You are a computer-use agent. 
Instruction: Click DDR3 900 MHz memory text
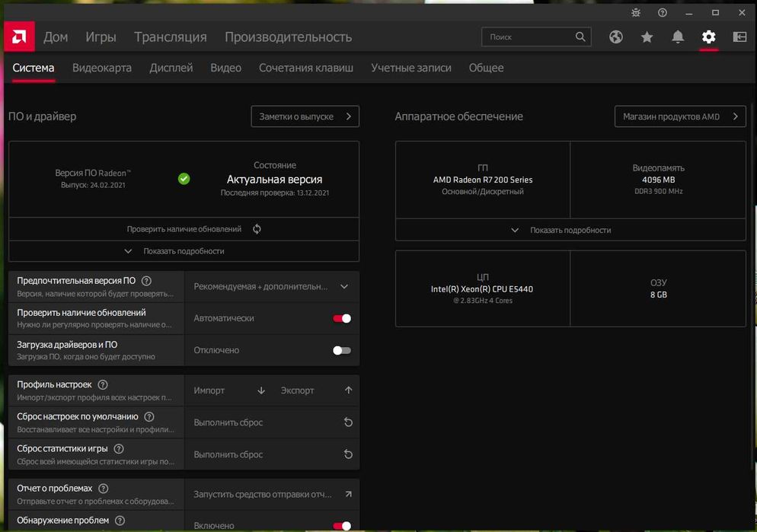pyautogui.click(x=659, y=191)
